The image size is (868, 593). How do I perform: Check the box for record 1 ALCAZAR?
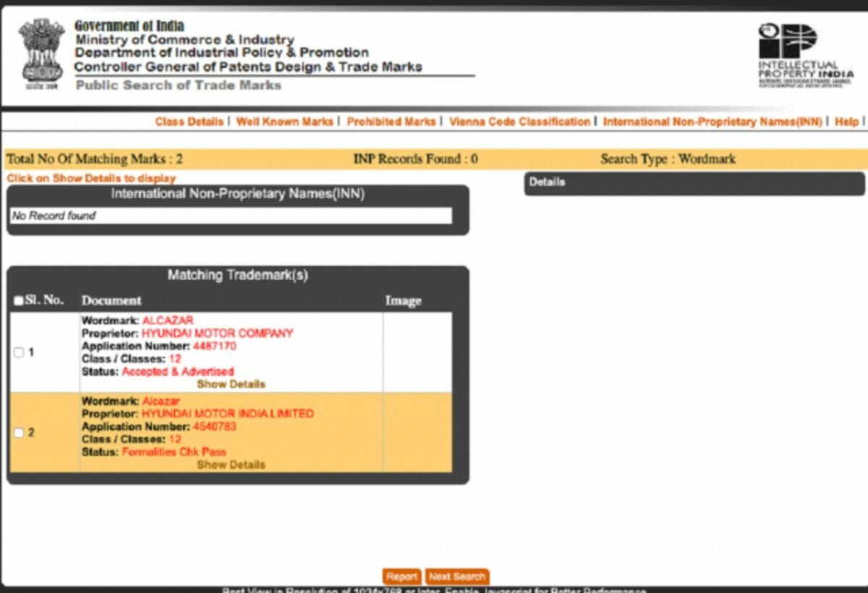point(19,352)
